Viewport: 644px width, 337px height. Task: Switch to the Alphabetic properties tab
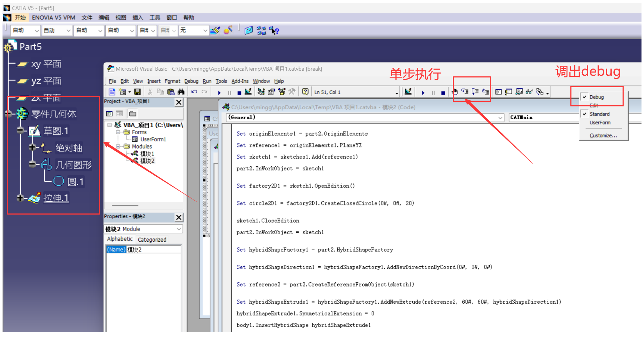120,239
